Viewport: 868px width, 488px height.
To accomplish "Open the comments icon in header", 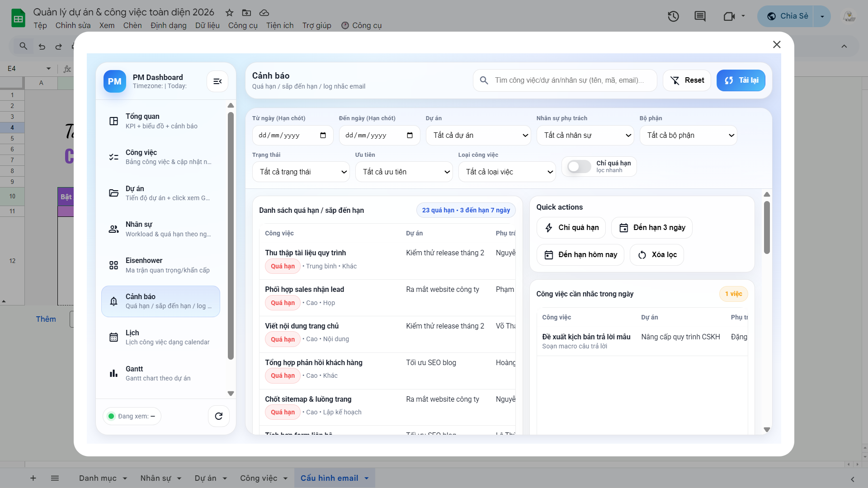I will click(x=700, y=17).
